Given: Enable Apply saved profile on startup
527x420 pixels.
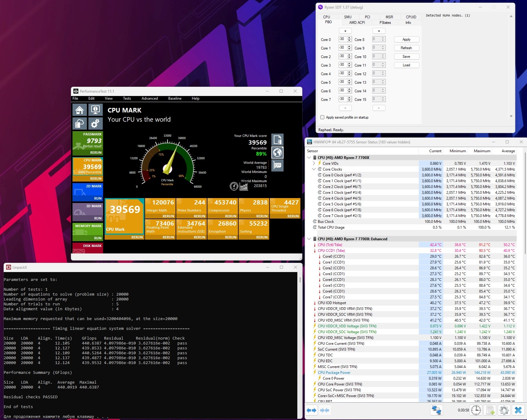Looking at the screenshot, I should point(322,117).
